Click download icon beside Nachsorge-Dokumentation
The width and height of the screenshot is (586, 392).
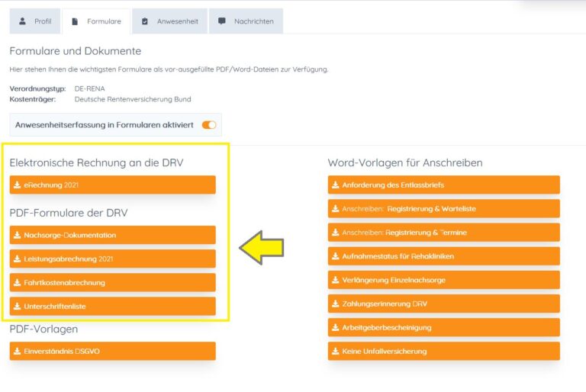pyautogui.click(x=18, y=236)
